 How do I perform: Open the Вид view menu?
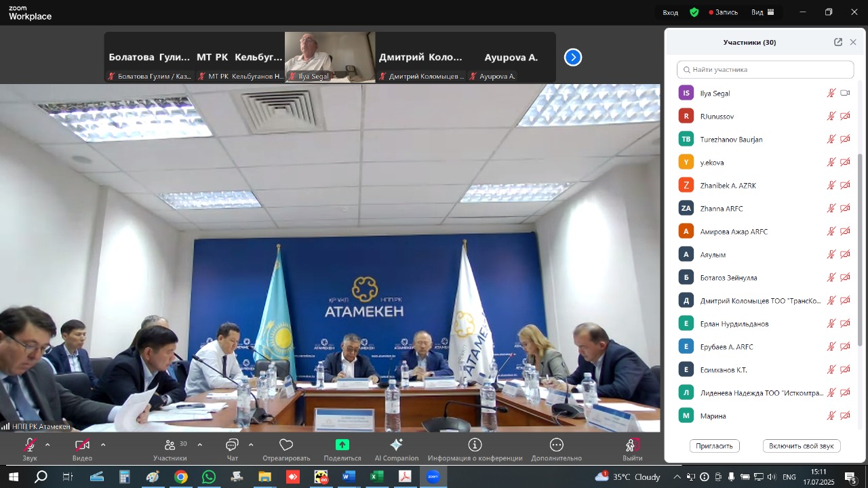point(763,12)
